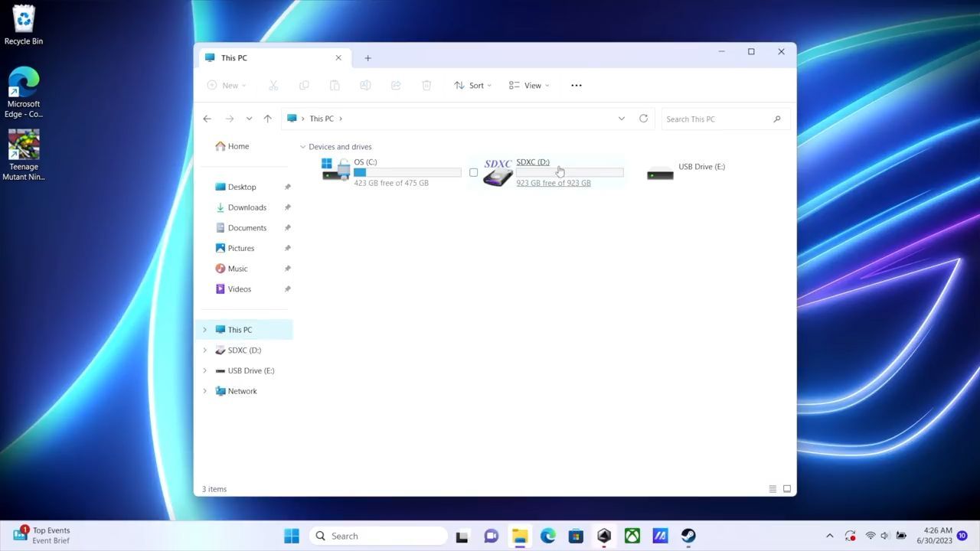
Task: Click the Windows Start button
Action: [292, 536]
